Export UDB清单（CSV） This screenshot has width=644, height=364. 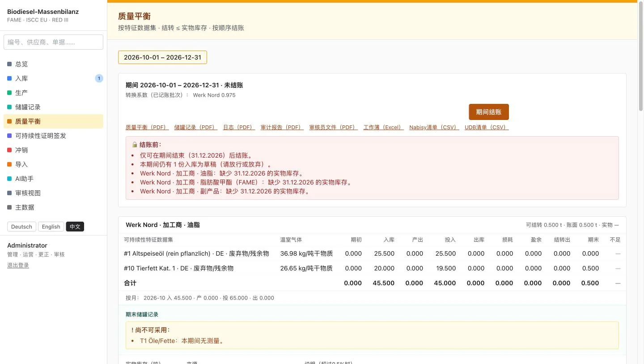click(487, 127)
